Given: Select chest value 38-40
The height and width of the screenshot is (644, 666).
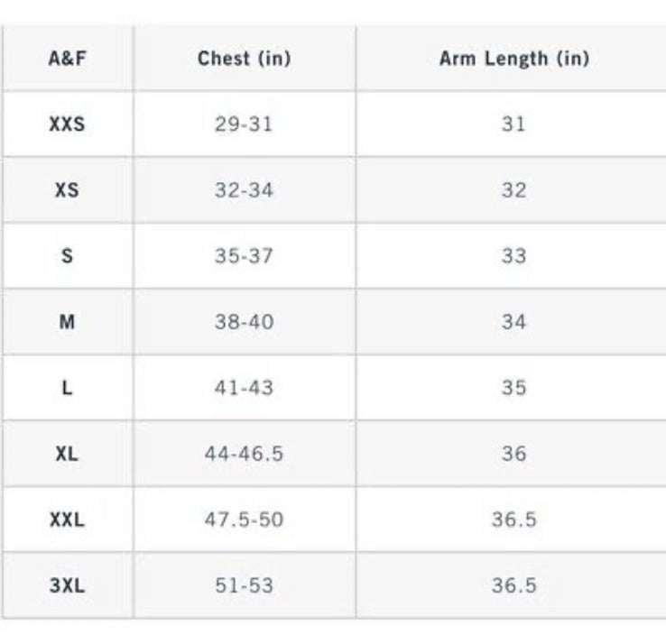Looking at the screenshot, I should 245,322.
